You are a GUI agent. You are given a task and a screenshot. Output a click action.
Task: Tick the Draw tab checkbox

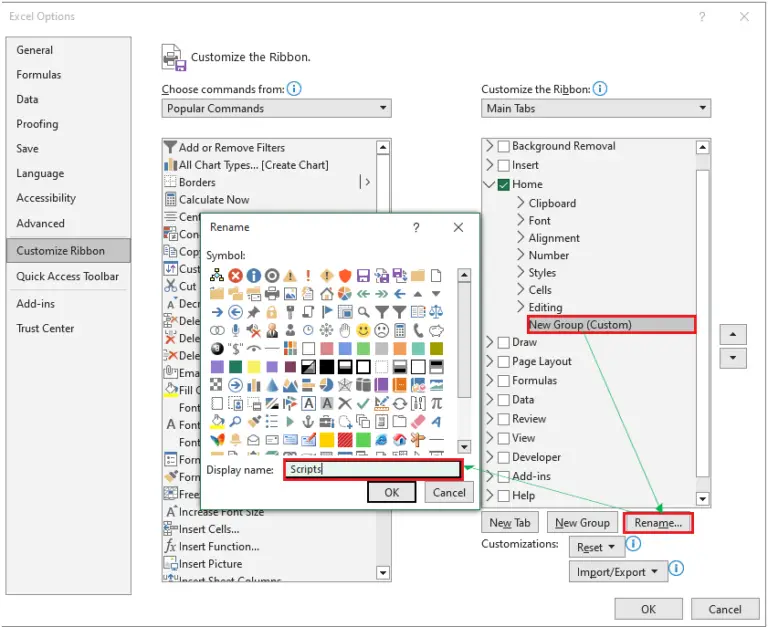(x=504, y=342)
